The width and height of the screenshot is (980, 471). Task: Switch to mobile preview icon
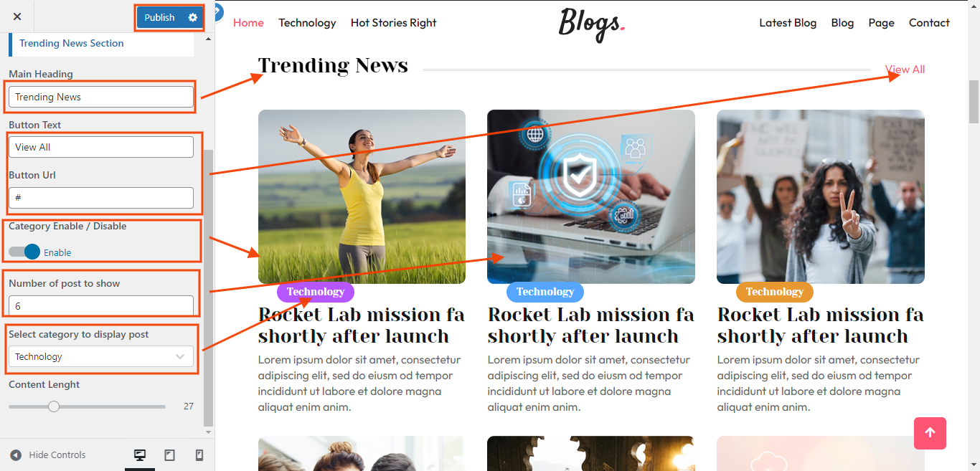point(199,455)
